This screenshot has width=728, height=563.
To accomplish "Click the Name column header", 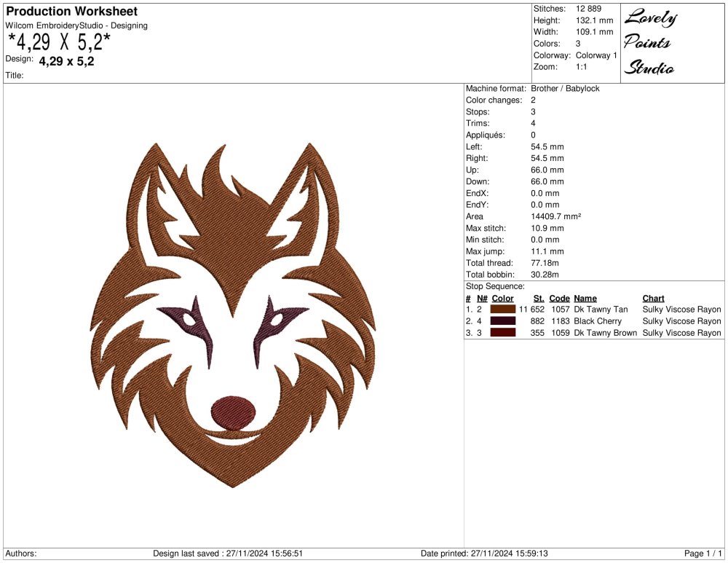I will point(585,299).
